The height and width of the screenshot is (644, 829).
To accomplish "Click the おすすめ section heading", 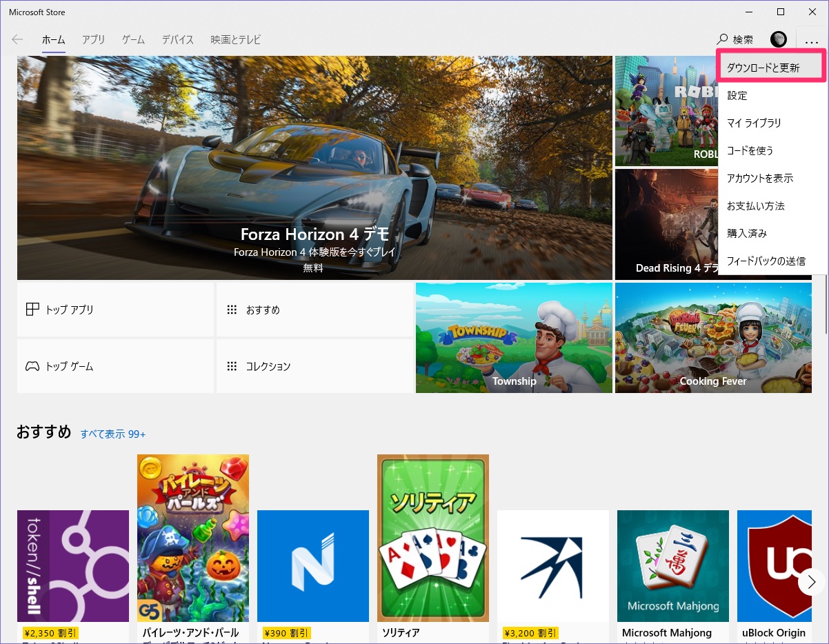I will click(43, 432).
